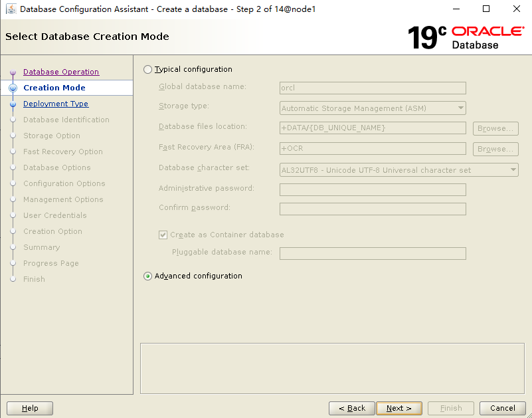The height and width of the screenshot is (418, 532).
Task: Click the Oracle 19c Database logo
Action: coord(466,37)
